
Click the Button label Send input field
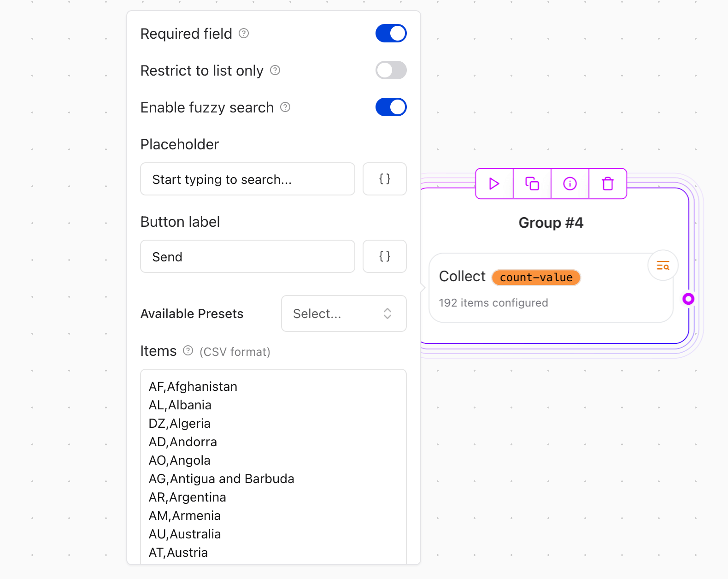pyautogui.click(x=248, y=256)
